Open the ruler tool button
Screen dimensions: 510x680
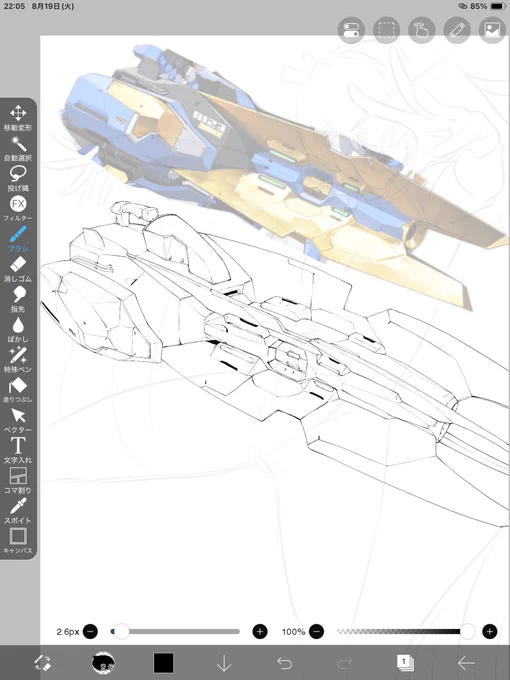click(x=457, y=30)
